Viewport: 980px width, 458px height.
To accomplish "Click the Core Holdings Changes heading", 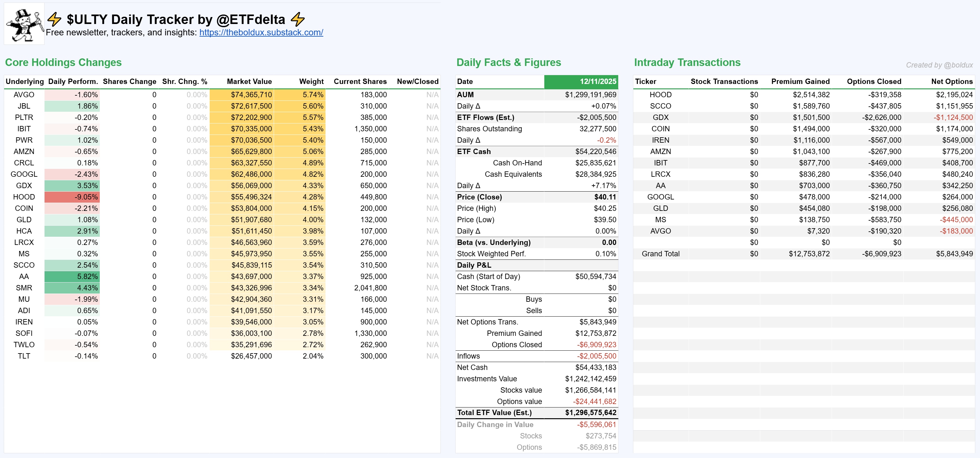I will coord(63,62).
